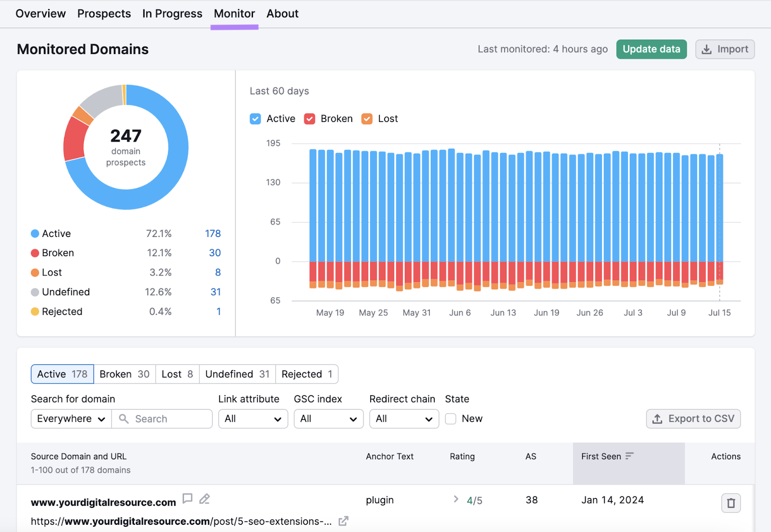This screenshot has width=771, height=532.
Task: Click the comment flag icon beside www.yourdigitalresource.com
Action: click(187, 499)
